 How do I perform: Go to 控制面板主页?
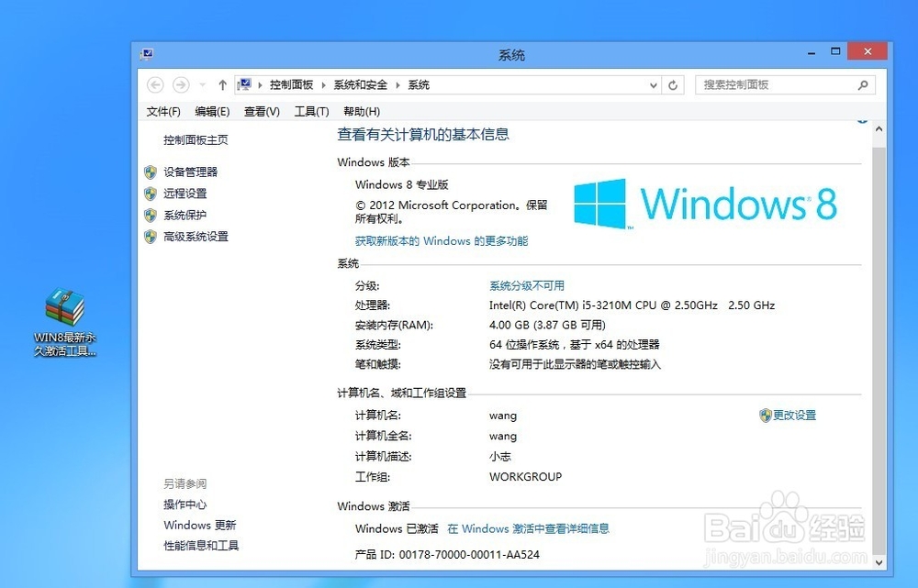(196, 139)
